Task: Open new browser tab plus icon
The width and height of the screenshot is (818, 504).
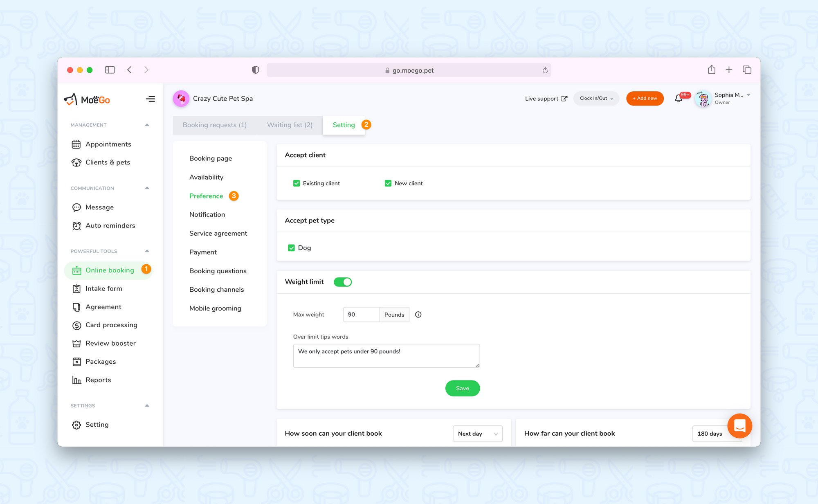Action: 729,70
